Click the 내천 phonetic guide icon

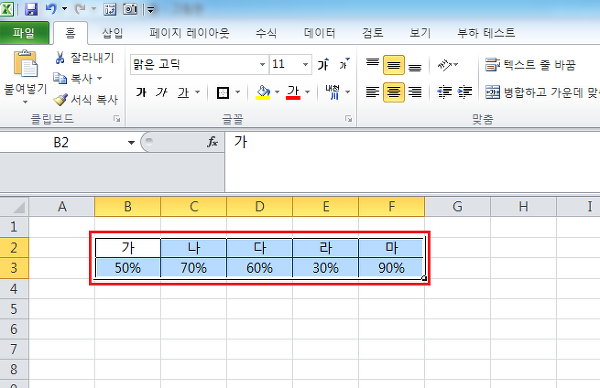[x=333, y=92]
